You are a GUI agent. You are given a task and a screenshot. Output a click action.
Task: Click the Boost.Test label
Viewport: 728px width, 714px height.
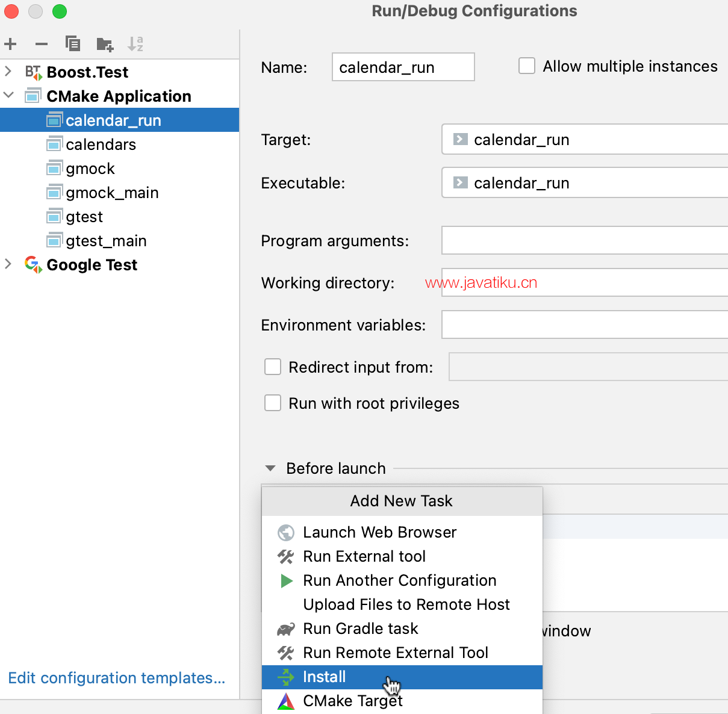87,72
